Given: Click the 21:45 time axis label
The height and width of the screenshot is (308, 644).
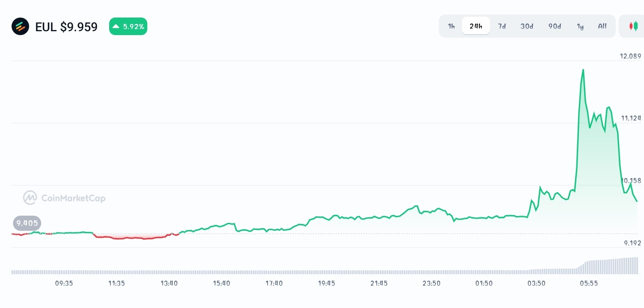Looking at the screenshot, I should point(379,283).
